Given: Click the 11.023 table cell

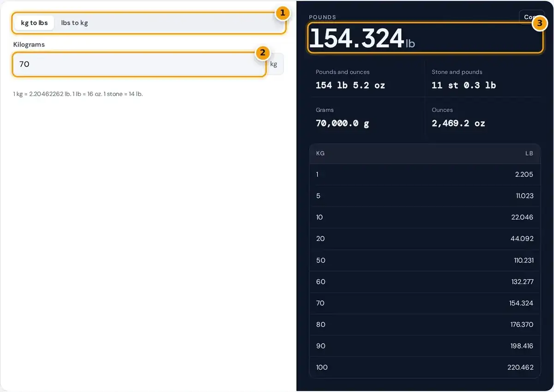Looking at the screenshot, I should 524,196.
